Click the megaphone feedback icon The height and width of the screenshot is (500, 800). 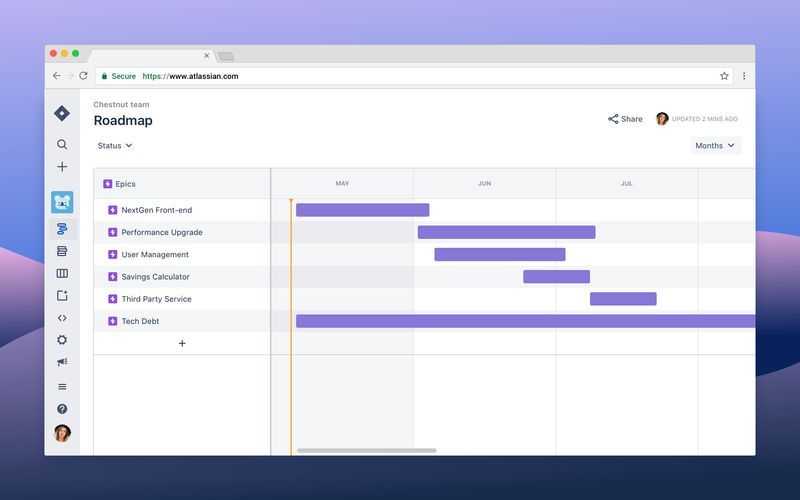click(62, 362)
